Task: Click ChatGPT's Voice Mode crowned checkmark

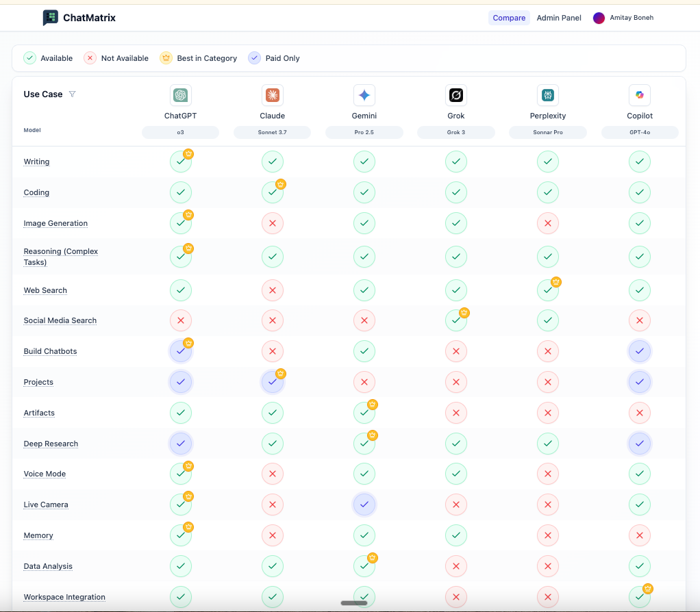Action: click(180, 474)
